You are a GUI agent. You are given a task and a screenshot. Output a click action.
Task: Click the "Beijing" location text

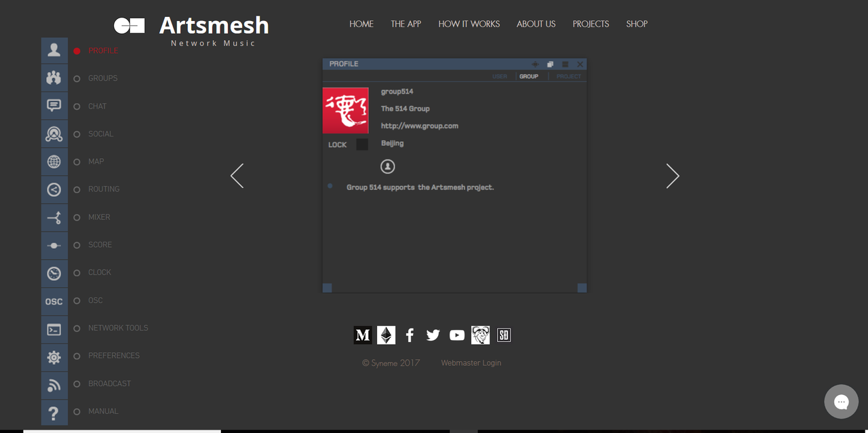[393, 143]
